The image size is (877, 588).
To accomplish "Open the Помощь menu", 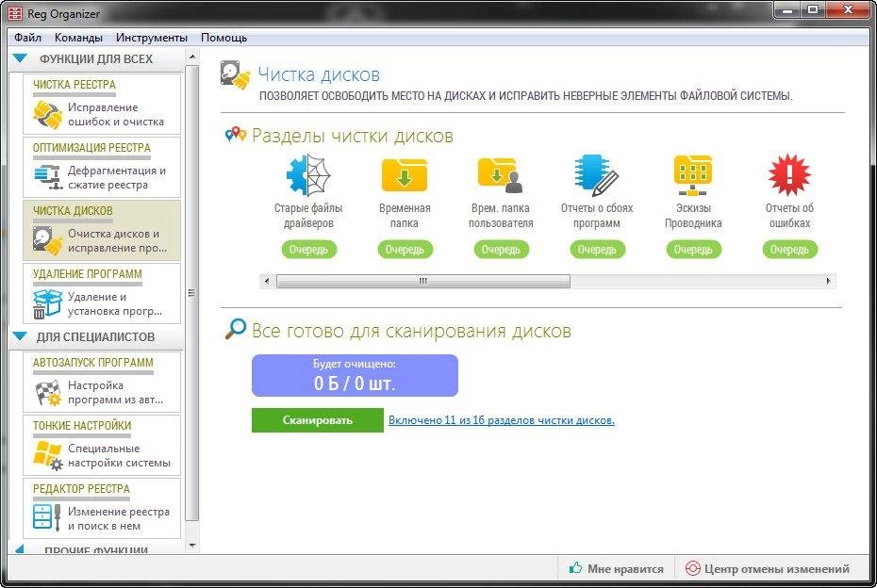I will (223, 38).
